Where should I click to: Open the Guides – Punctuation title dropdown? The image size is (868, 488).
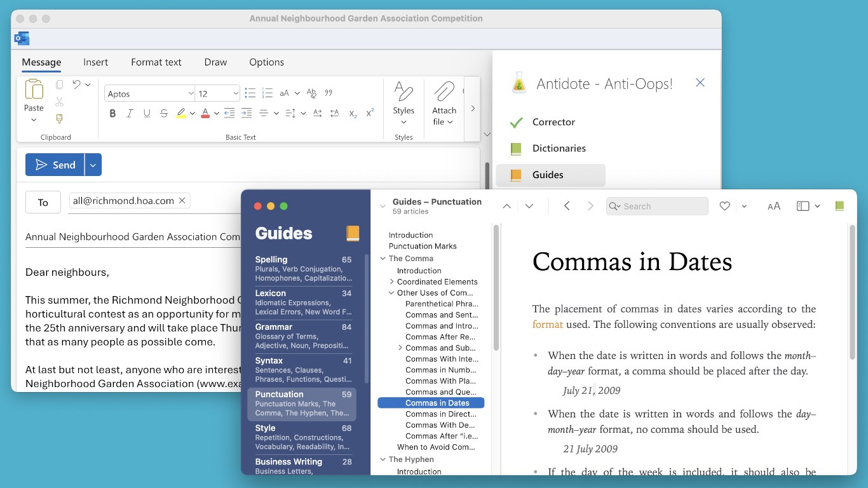point(383,206)
